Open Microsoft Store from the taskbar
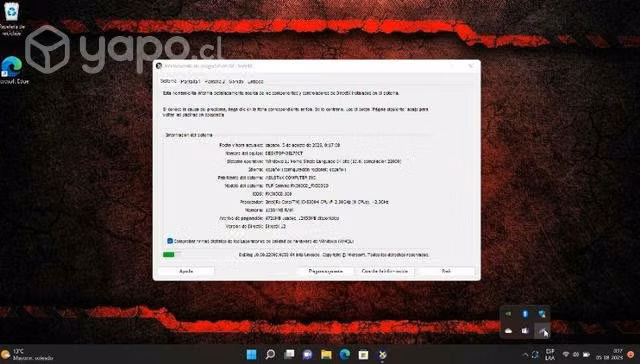This screenshot has height=364, width=640. pos(363,354)
